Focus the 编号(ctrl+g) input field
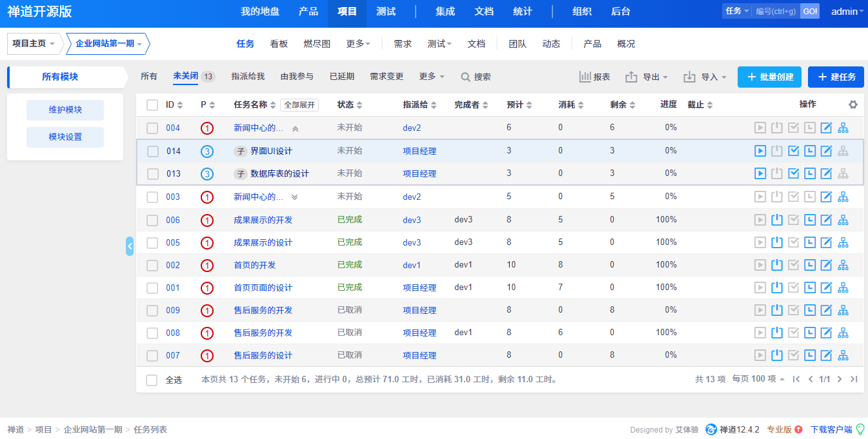 click(776, 12)
